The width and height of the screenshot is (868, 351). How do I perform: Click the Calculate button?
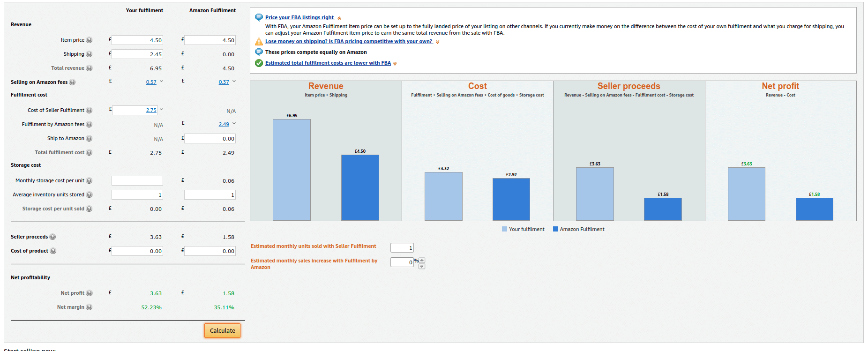coord(222,330)
